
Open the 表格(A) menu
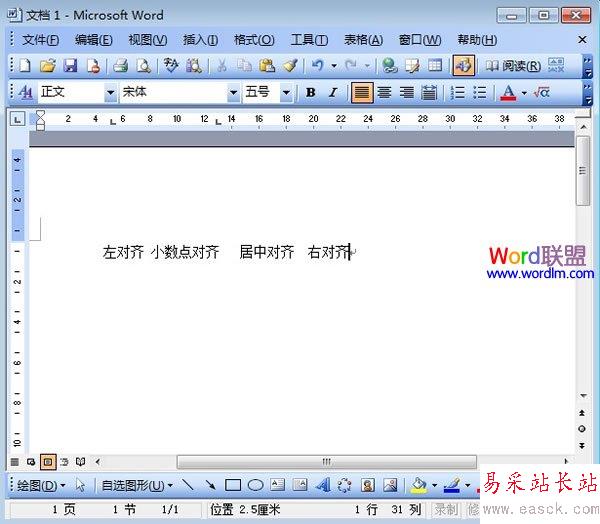(364, 40)
